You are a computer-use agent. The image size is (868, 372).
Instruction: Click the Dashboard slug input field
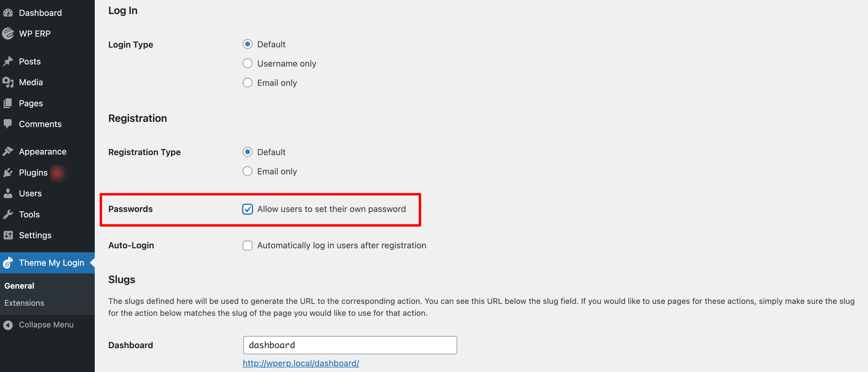350,345
